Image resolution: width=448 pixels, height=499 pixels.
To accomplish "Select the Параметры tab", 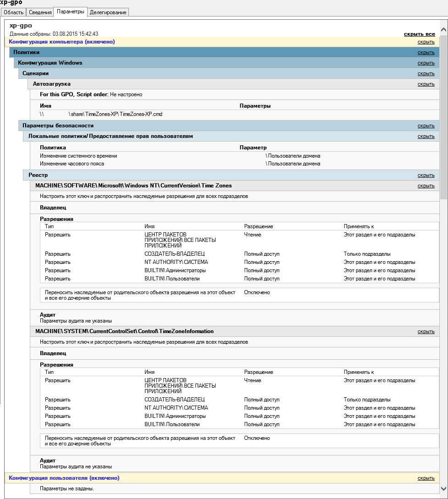I will [70, 11].
